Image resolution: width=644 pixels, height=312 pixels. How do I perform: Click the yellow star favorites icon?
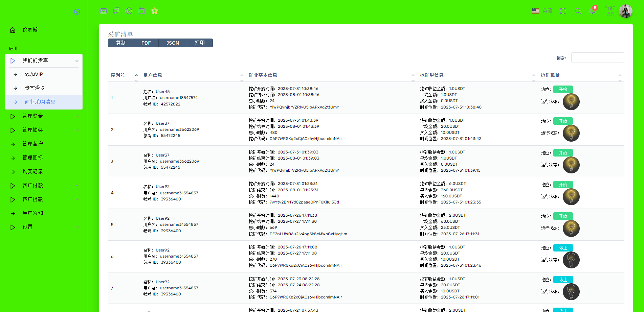point(155,11)
